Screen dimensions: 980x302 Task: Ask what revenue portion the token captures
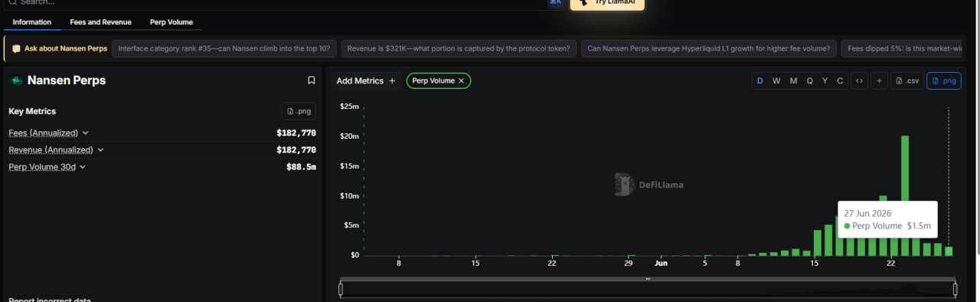click(x=459, y=48)
